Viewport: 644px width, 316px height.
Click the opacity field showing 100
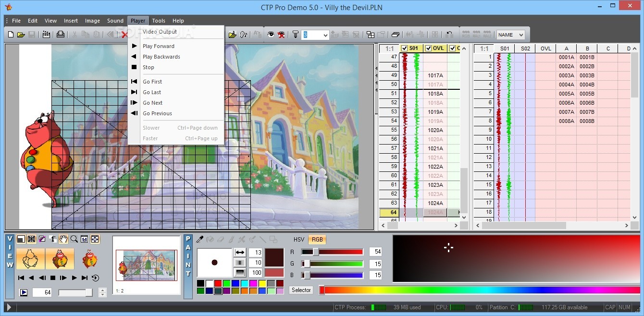click(x=255, y=272)
